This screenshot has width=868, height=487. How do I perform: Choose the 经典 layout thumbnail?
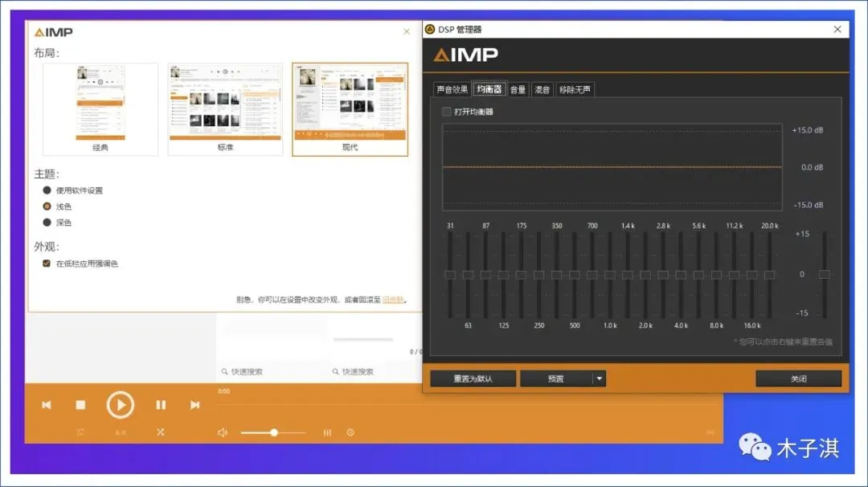pos(100,109)
